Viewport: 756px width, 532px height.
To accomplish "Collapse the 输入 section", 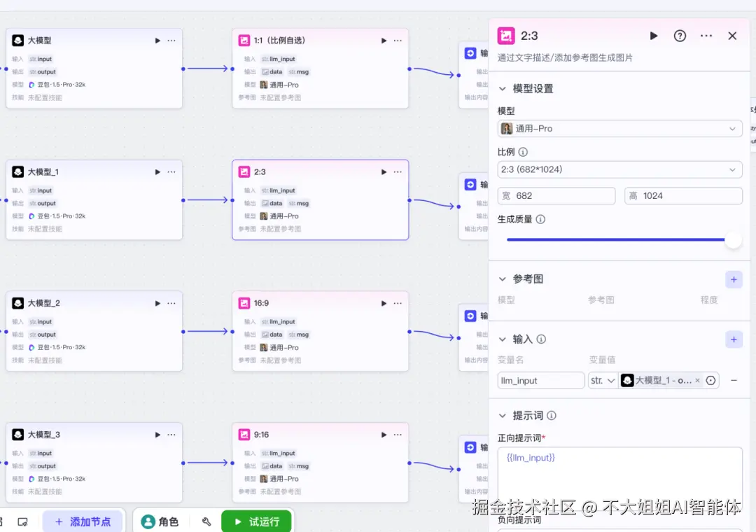I will pyautogui.click(x=503, y=339).
